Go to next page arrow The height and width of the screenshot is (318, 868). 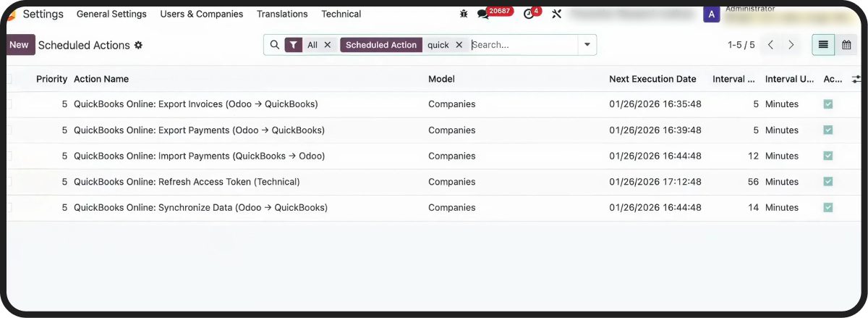pos(791,45)
